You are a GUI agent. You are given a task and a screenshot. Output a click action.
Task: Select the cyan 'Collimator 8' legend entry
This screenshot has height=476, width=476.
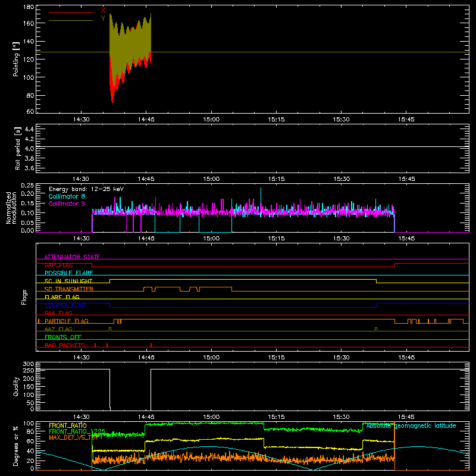coord(67,196)
